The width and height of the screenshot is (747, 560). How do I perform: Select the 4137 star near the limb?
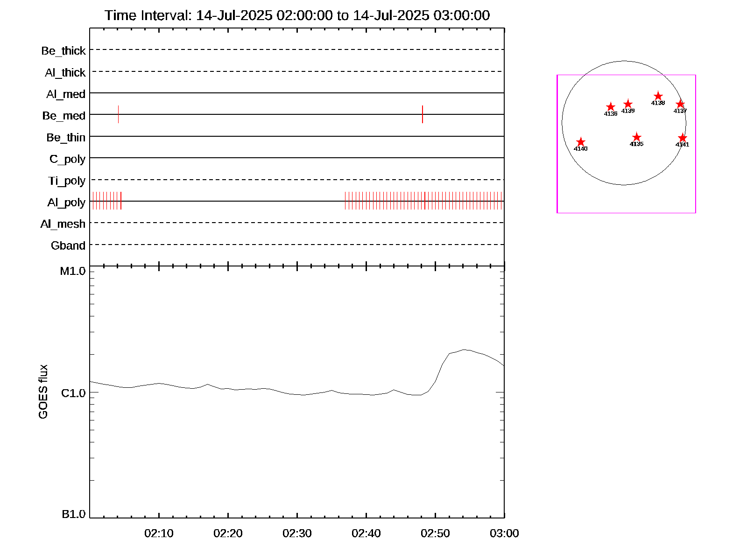click(680, 104)
